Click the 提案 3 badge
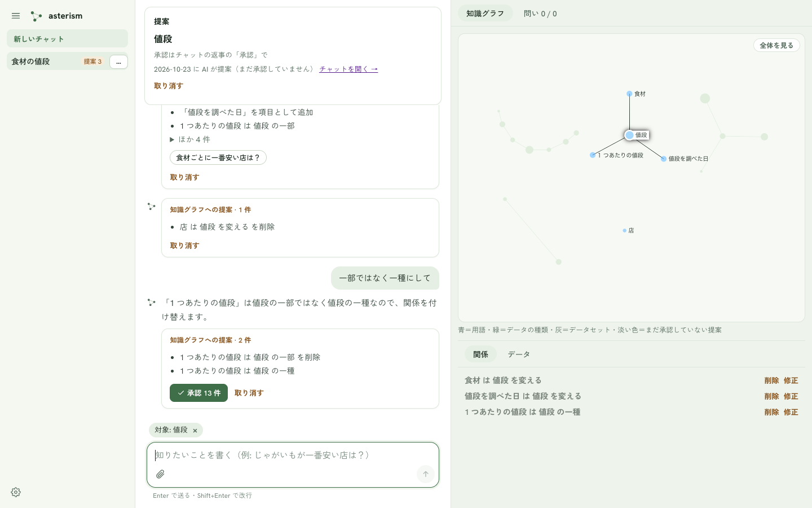The height and width of the screenshot is (508, 812). 92,62
